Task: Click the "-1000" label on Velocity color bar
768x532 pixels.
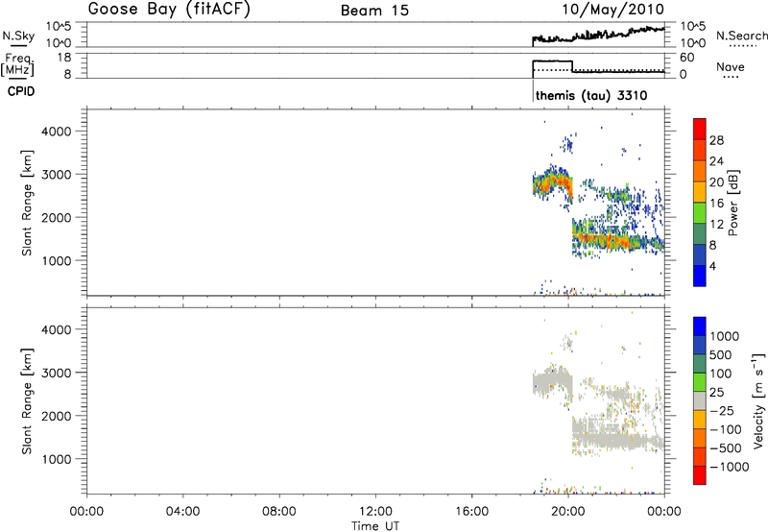Action: click(729, 467)
